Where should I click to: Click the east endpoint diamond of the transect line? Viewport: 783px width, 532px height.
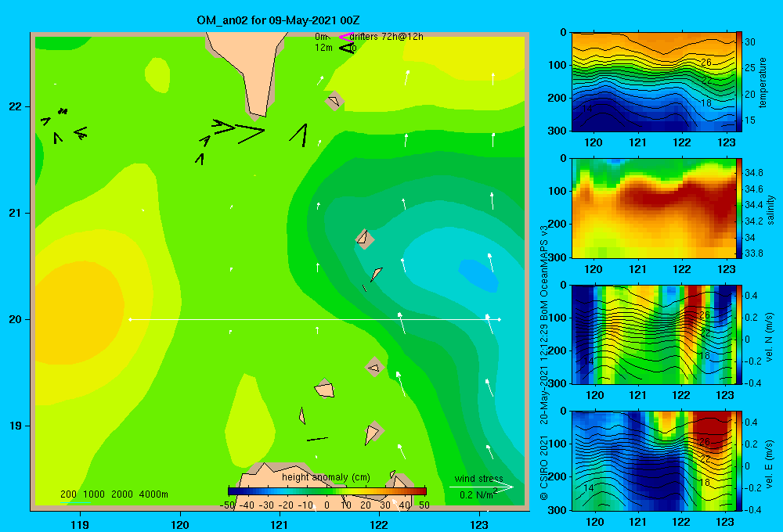click(x=500, y=319)
